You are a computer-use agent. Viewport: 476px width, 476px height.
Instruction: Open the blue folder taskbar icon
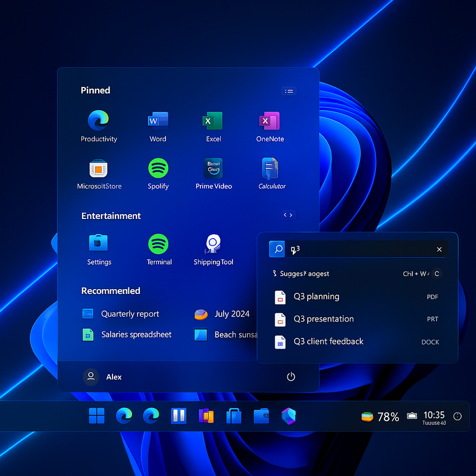(261, 416)
